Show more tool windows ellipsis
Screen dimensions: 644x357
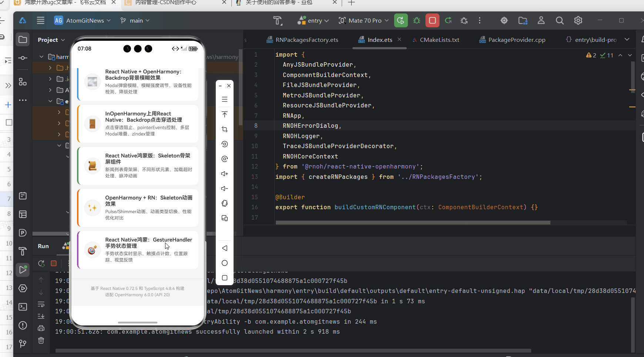point(23,100)
